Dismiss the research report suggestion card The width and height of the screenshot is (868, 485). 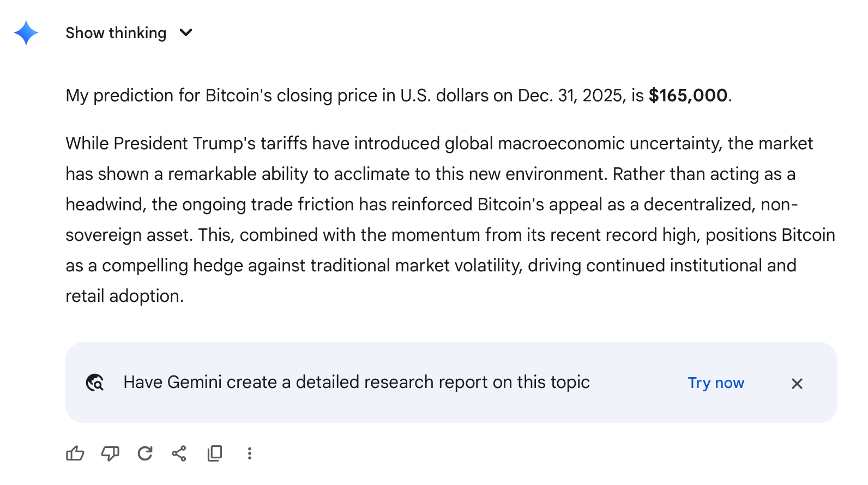coord(797,383)
